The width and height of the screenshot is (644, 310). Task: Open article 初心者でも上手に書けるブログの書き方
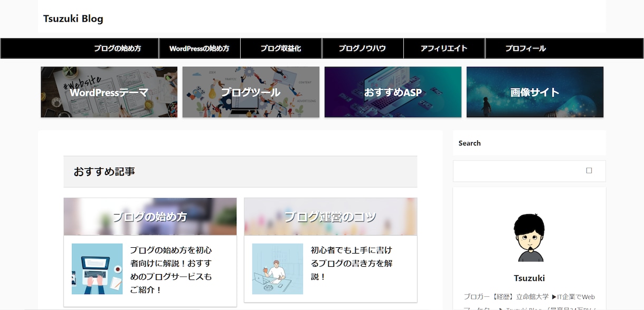pyautogui.click(x=352, y=263)
